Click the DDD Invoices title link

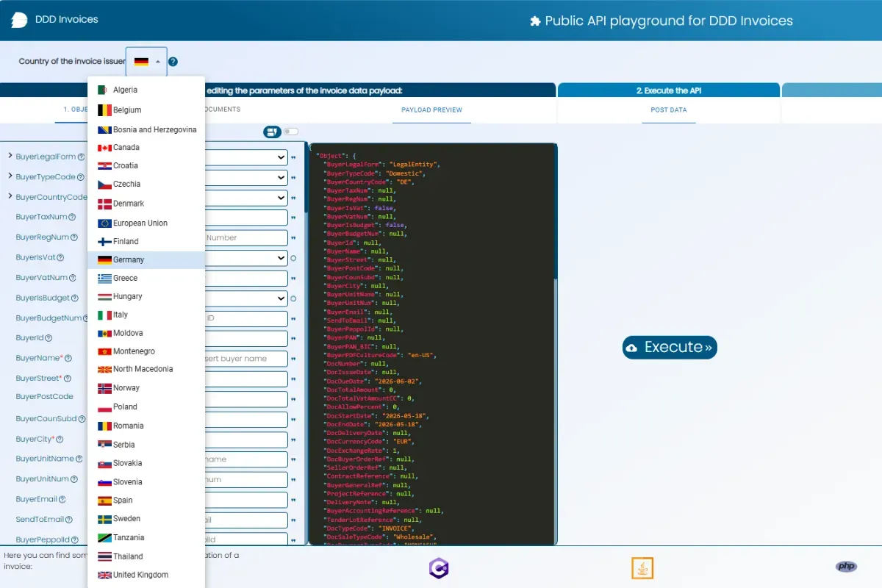pos(66,20)
